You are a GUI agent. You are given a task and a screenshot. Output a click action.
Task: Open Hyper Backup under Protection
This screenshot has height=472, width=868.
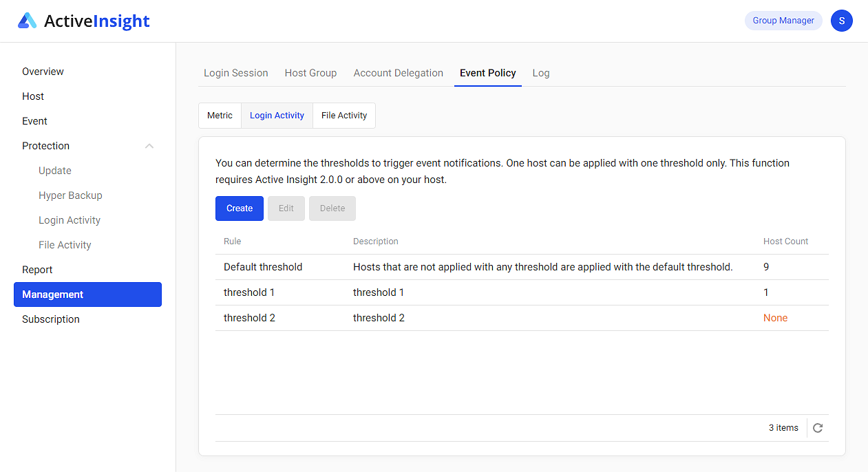pos(70,195)
